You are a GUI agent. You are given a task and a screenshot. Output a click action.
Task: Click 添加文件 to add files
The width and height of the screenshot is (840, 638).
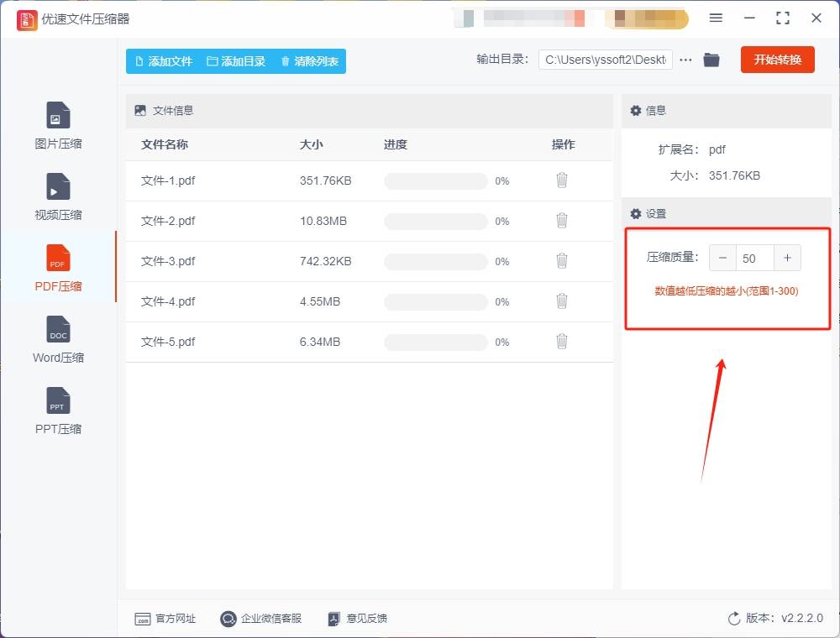[x=164, y=61]
